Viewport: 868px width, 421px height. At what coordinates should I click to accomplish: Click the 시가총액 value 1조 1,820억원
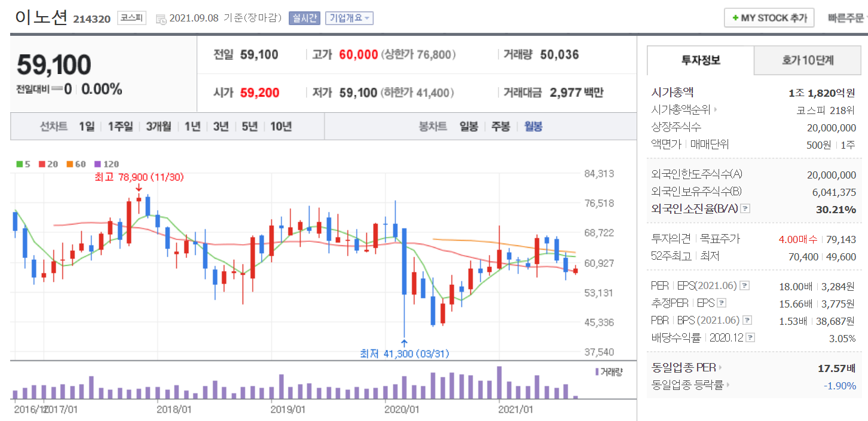point(822,93)
